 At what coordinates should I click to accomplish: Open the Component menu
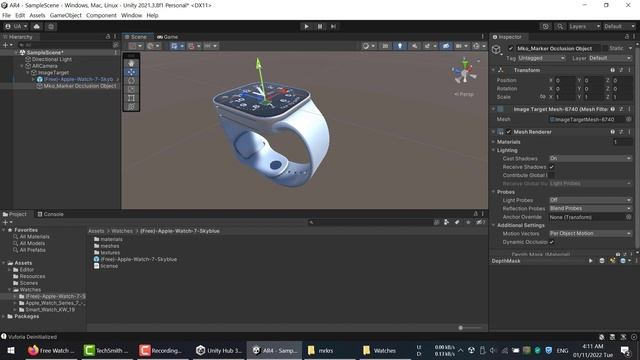[101, 16]
